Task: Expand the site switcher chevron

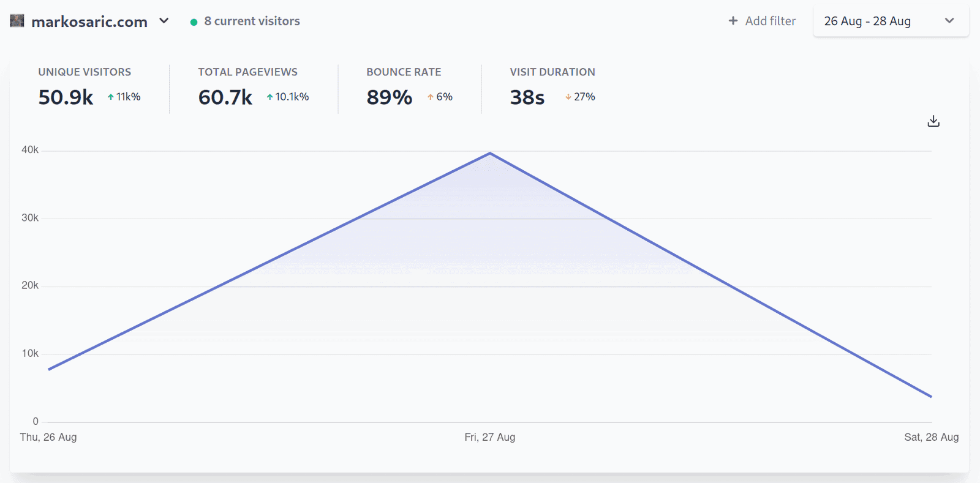Action: pos(164,21)
